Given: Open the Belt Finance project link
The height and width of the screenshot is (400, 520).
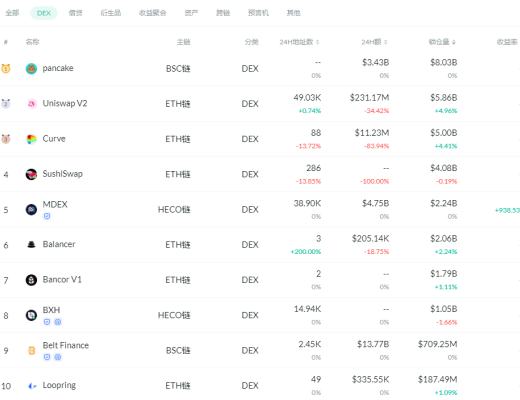Looking at the screenshot, I should 66,345.
